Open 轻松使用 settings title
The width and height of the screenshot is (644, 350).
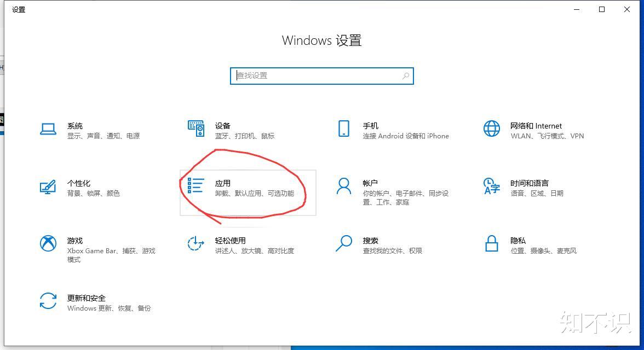click(230, 241)
